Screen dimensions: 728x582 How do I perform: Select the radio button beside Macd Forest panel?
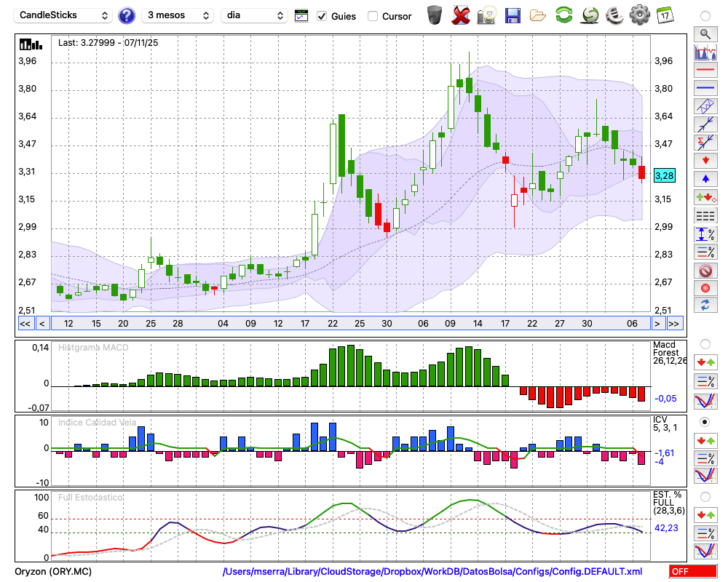click(x=705, y=343)
